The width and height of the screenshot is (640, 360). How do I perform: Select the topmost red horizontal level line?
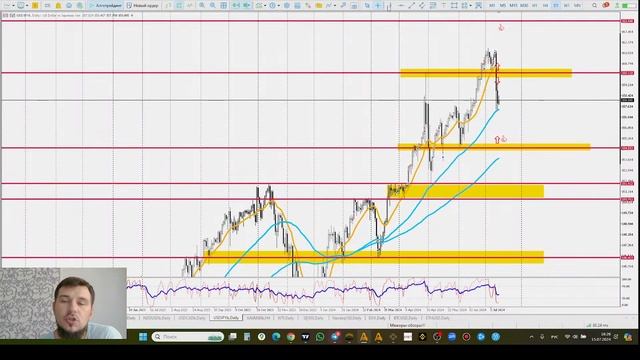click(x=310, y=21)
